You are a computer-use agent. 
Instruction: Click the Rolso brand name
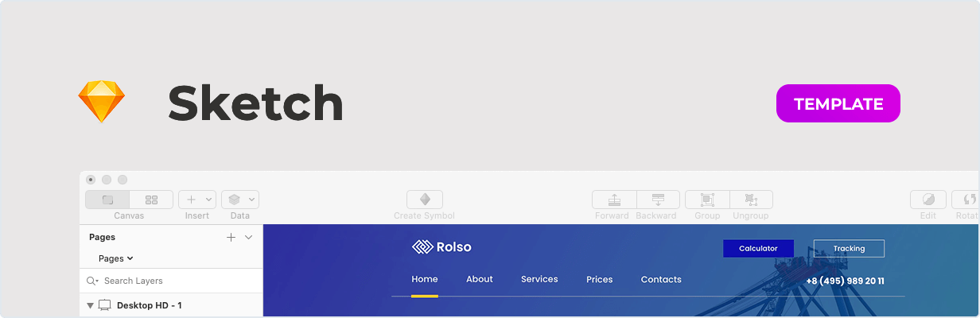pyautogui.click(x=453, y=247)
